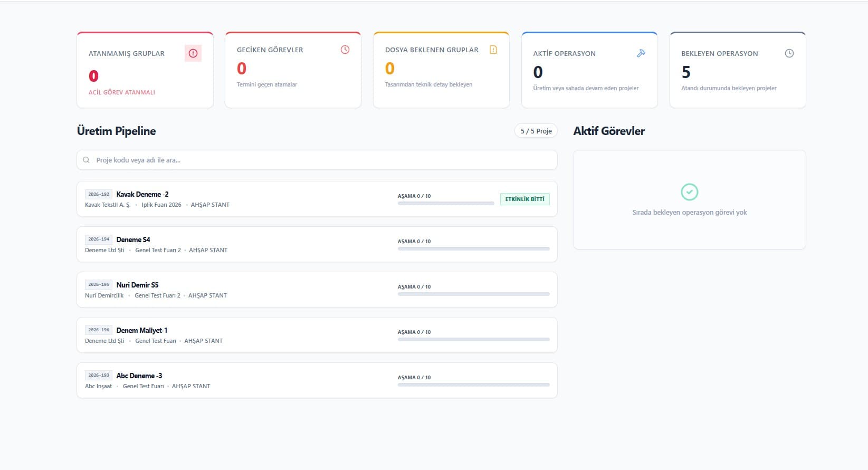Click the green checkmark circle in Aktif Görevler

(x=689, y=192)
